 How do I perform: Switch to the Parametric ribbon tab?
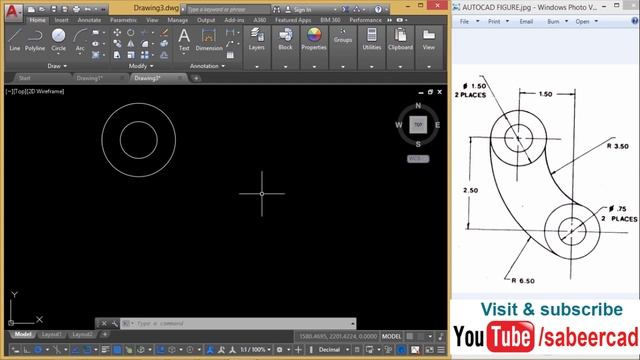pos(123,20)
